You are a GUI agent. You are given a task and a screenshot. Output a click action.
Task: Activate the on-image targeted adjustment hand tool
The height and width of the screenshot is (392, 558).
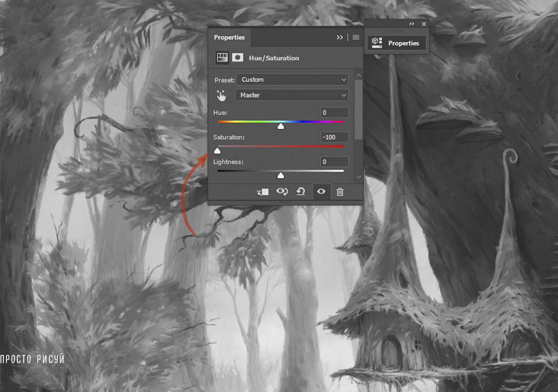221,95
